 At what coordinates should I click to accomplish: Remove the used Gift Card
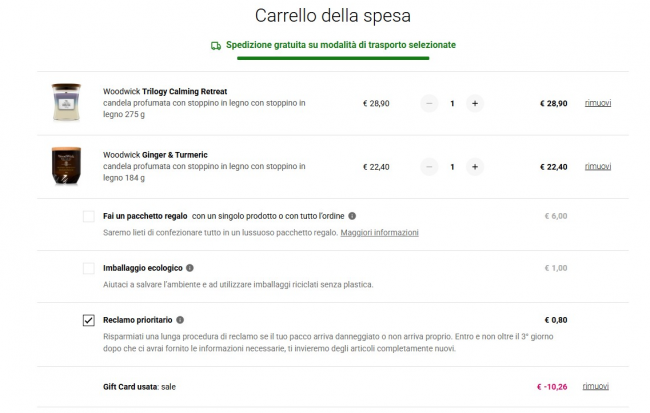[597, 386]
